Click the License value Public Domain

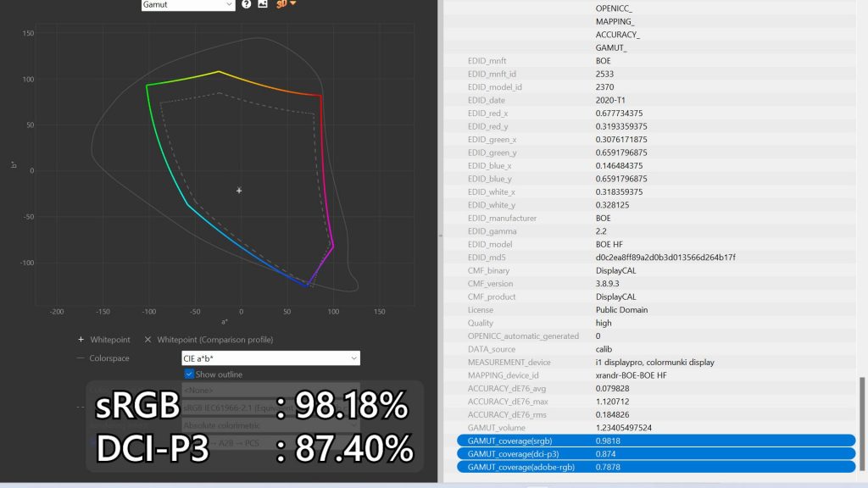[621, 310]
